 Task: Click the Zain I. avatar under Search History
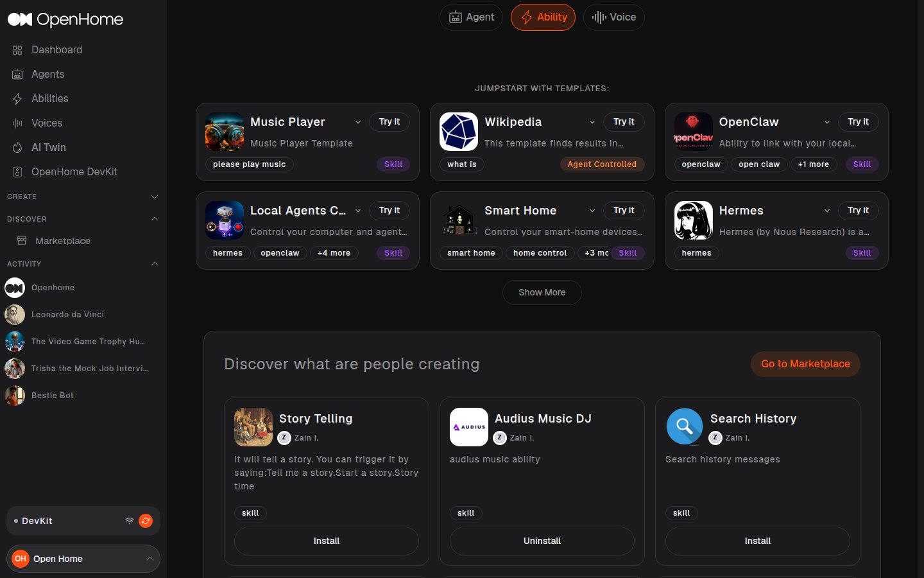(x=715, y=438)
